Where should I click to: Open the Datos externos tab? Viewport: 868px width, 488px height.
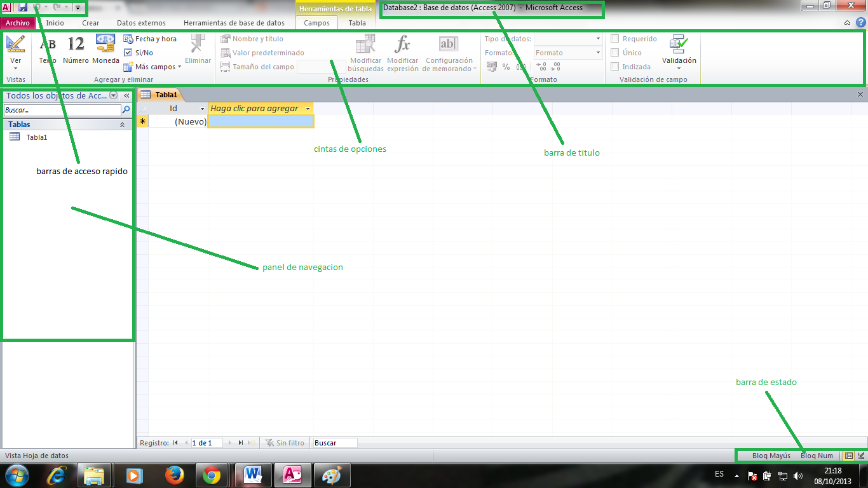pos(141,23)
